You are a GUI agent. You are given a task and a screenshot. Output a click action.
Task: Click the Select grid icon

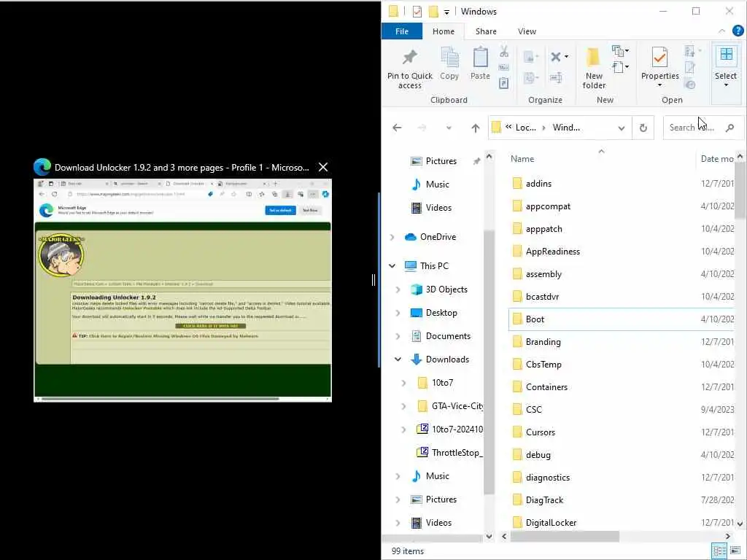[x=726, y=54]
